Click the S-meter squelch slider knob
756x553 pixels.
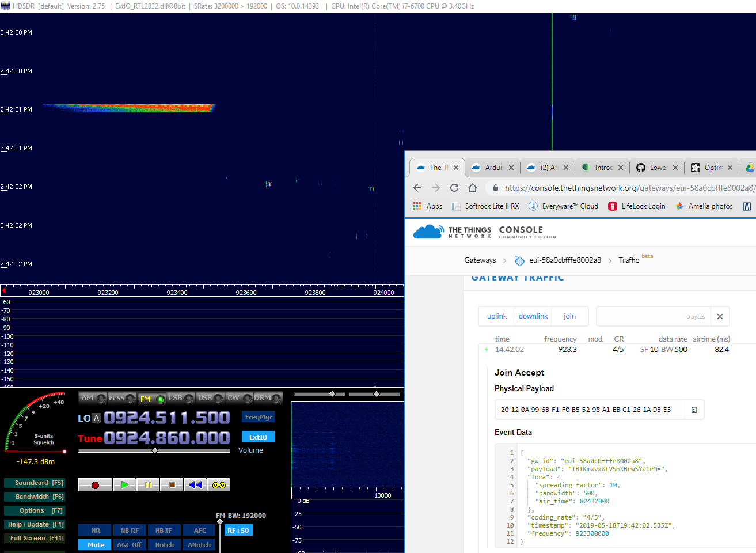(64, 452)
